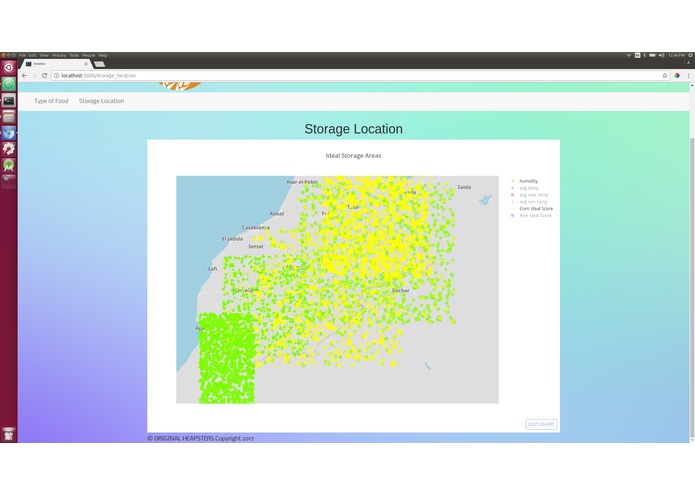Open the Edit menu

[32, 55]
